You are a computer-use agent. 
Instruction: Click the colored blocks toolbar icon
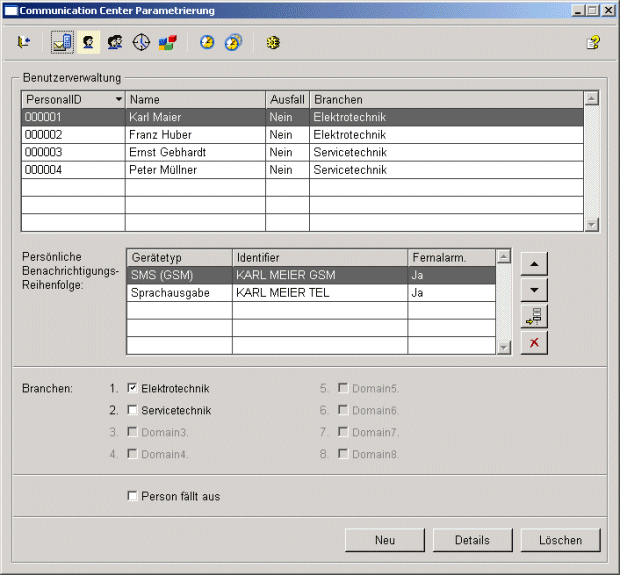click(x=167, y=43)
